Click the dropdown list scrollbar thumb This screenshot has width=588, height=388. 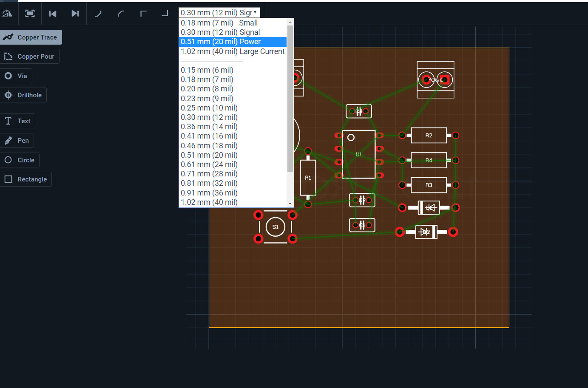[290, 99]
